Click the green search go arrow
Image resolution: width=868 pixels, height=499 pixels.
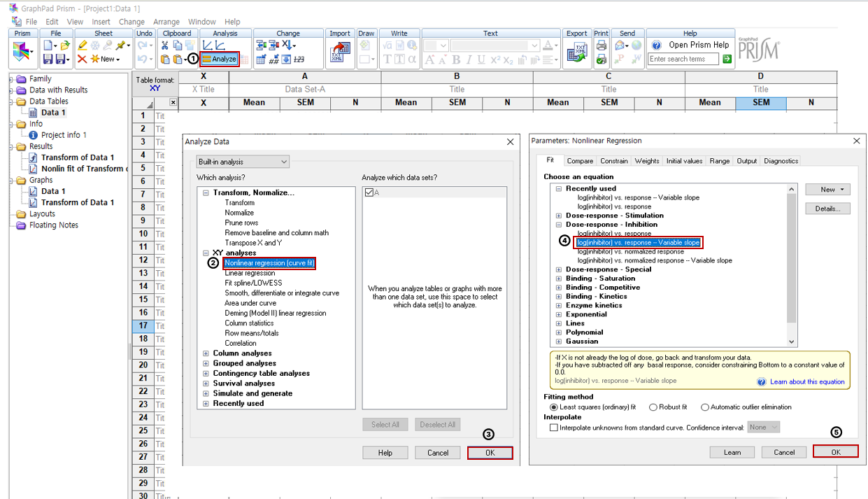(727, 59)
